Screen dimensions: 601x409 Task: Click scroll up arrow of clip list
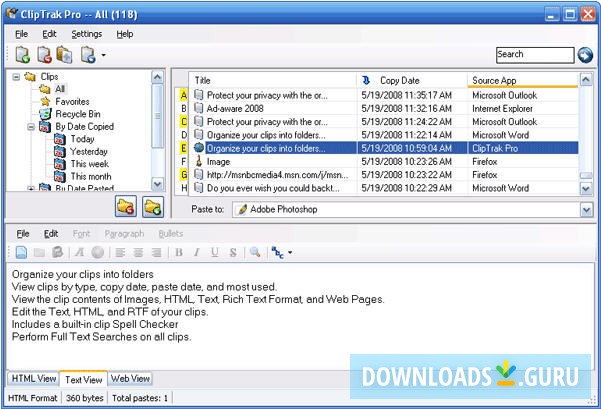point(586,80)
